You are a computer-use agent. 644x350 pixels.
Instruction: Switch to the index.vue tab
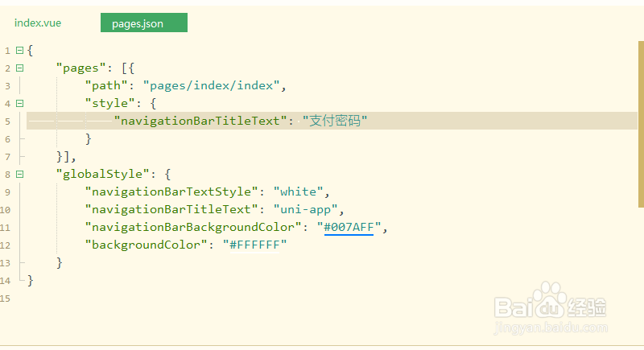click(x=38, y=23)
